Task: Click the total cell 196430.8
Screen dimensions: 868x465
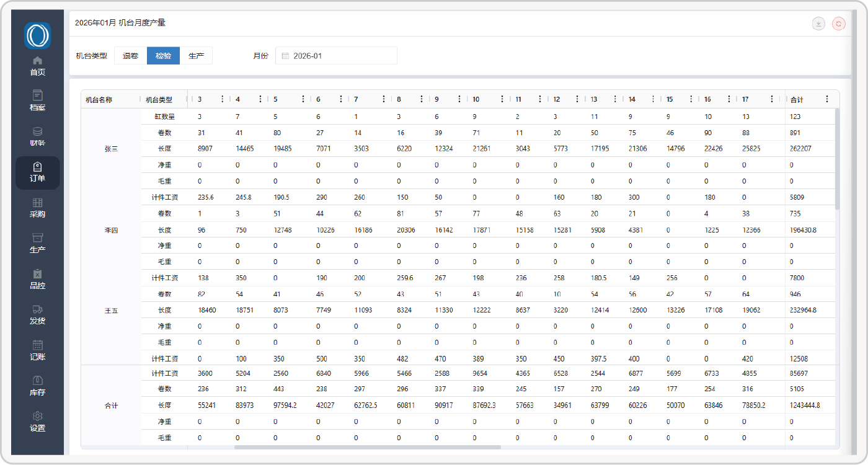Action: [803, 229]
